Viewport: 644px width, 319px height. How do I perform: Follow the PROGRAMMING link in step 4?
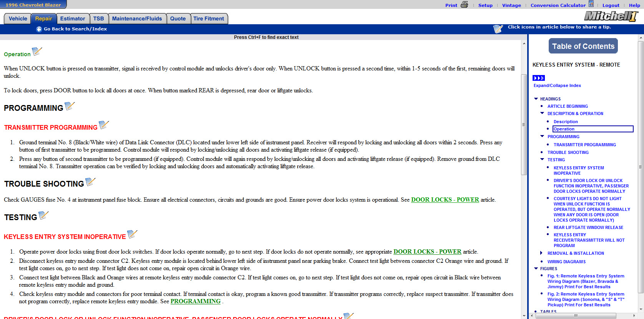pos(196,301)
